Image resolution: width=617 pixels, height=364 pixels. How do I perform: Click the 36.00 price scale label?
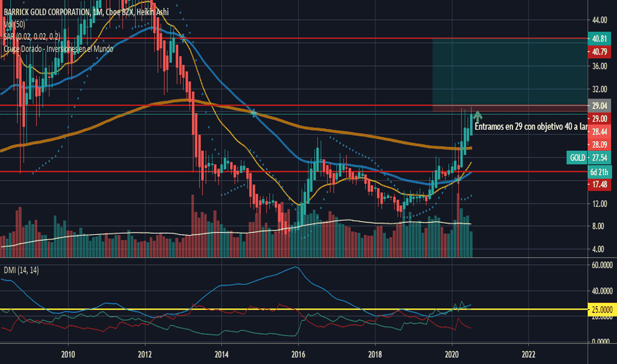(599, 66)
